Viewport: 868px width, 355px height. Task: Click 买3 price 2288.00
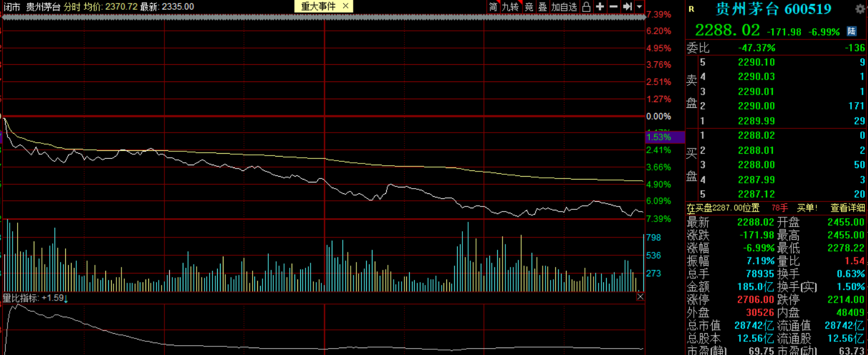(756, 165)
